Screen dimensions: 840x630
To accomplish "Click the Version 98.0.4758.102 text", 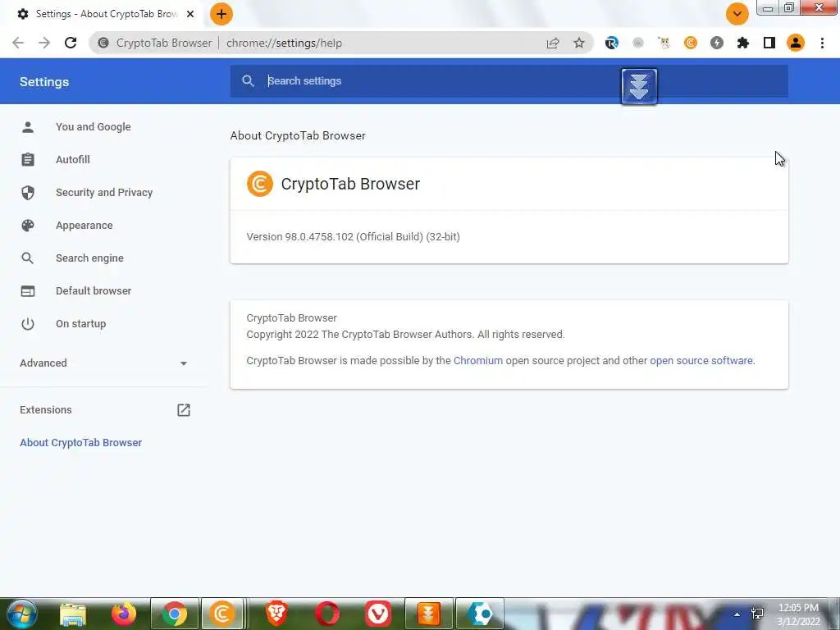I will (353, 237).
